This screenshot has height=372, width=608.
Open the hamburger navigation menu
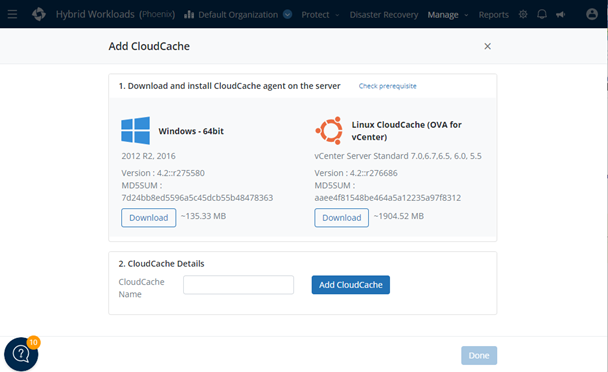[12, 15]
